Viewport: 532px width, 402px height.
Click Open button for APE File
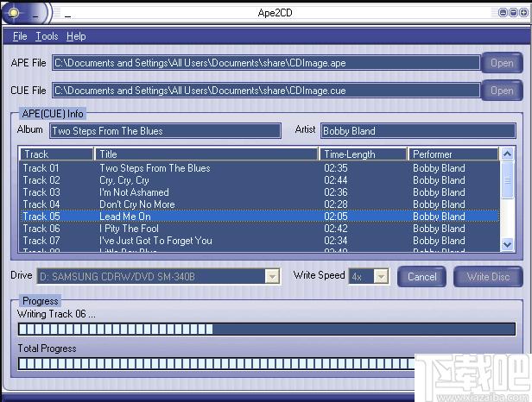coord(502,63)
